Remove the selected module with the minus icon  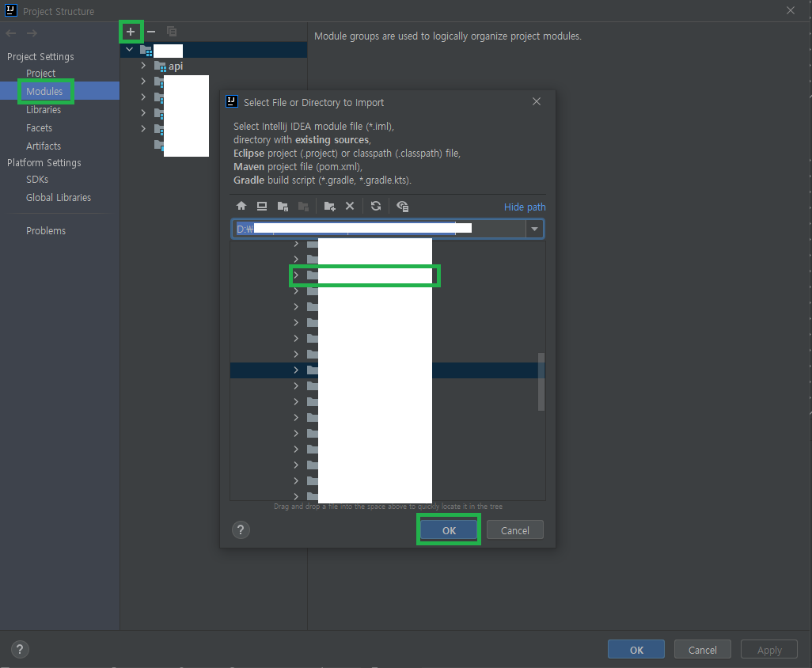click(151, 32)
